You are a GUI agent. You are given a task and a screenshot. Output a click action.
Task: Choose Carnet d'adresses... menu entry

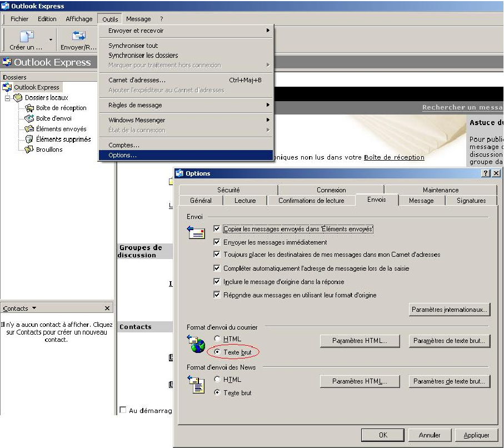pyautogui.click(x=186, y=80)
